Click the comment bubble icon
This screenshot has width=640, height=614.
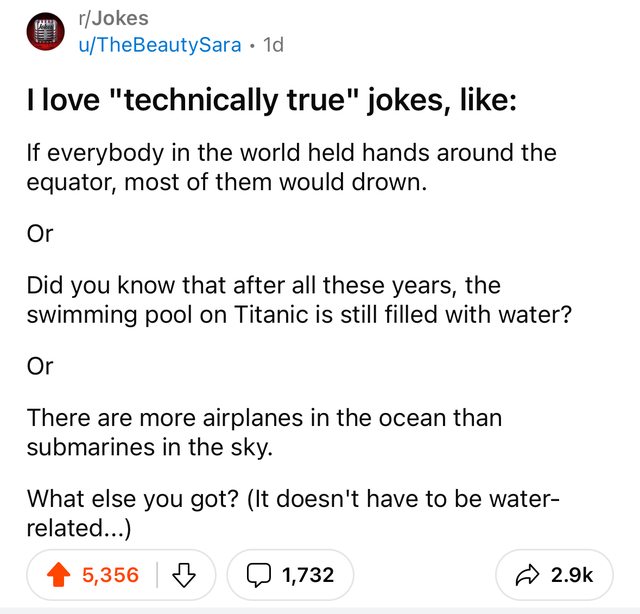(x=261, y=575)
